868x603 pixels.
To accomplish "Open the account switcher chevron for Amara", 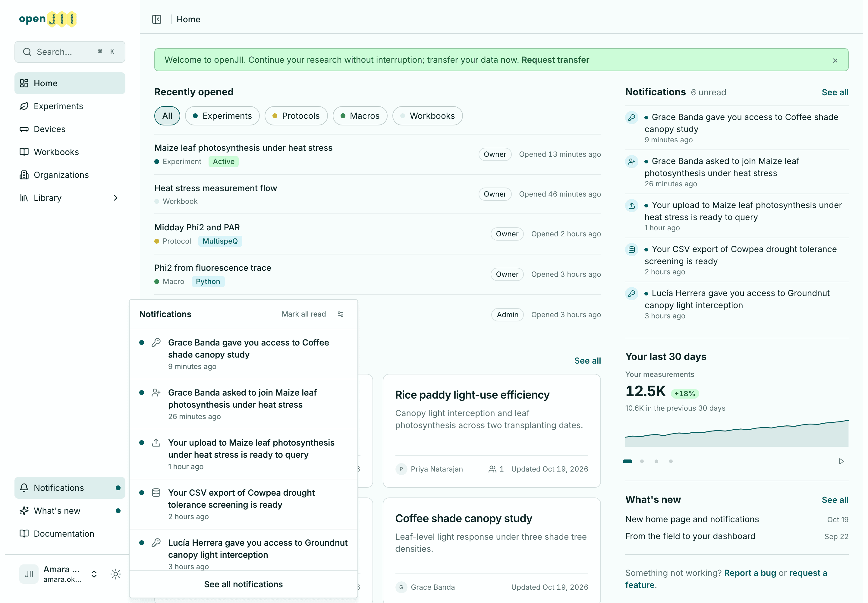I will [x=94, y=574].
